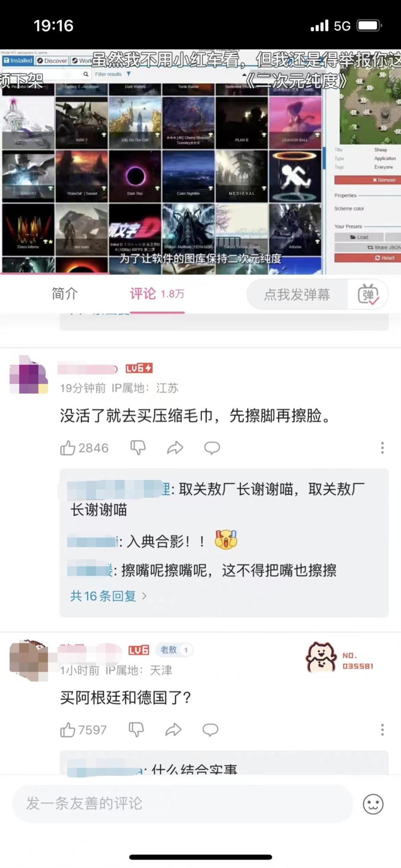Viewport: 401px width, 868px height.
Task: Open the Jiangsu commenter's avatar
Action: click(x=29, y=375)
